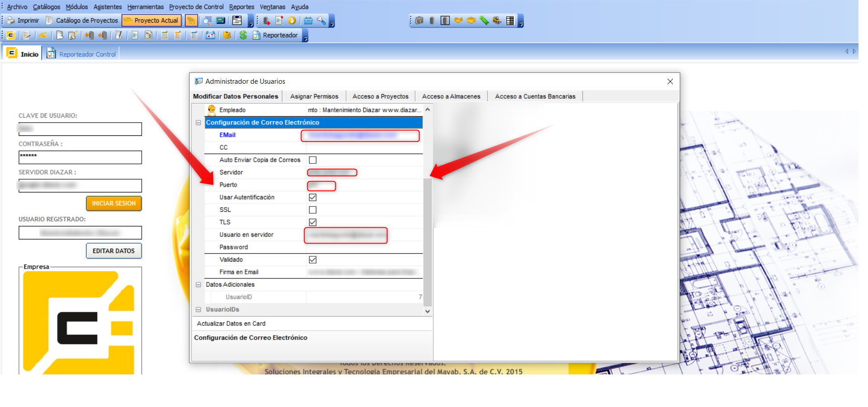Click the calculator icon in the toolbar
Viewport: 868px width, 407px height.
pyautogui.click(x=220, y=21)
